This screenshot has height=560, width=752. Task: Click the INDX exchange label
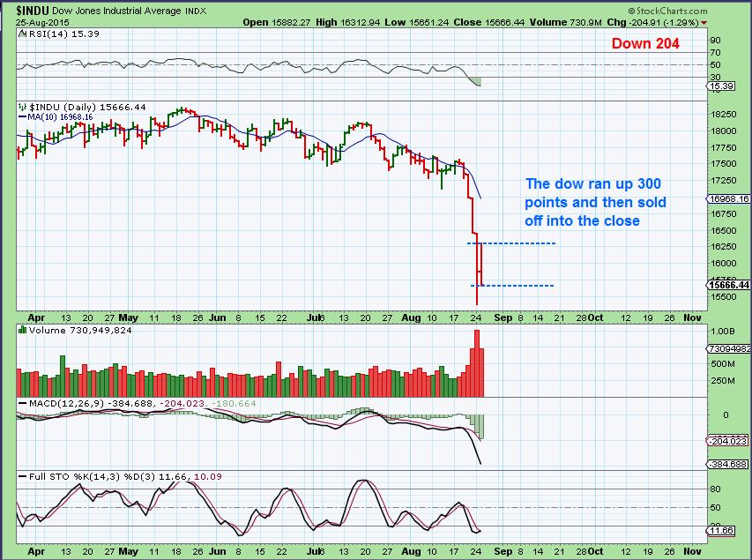pos(195,11)
